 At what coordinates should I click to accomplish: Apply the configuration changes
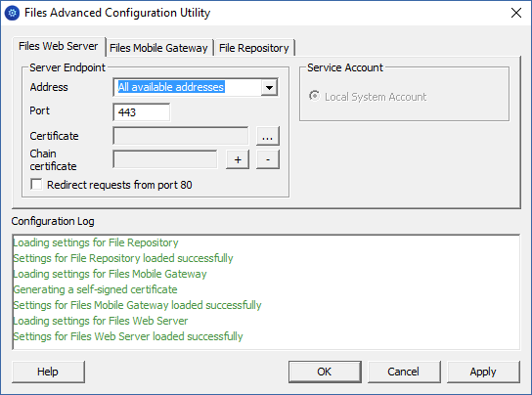(483, 372)
